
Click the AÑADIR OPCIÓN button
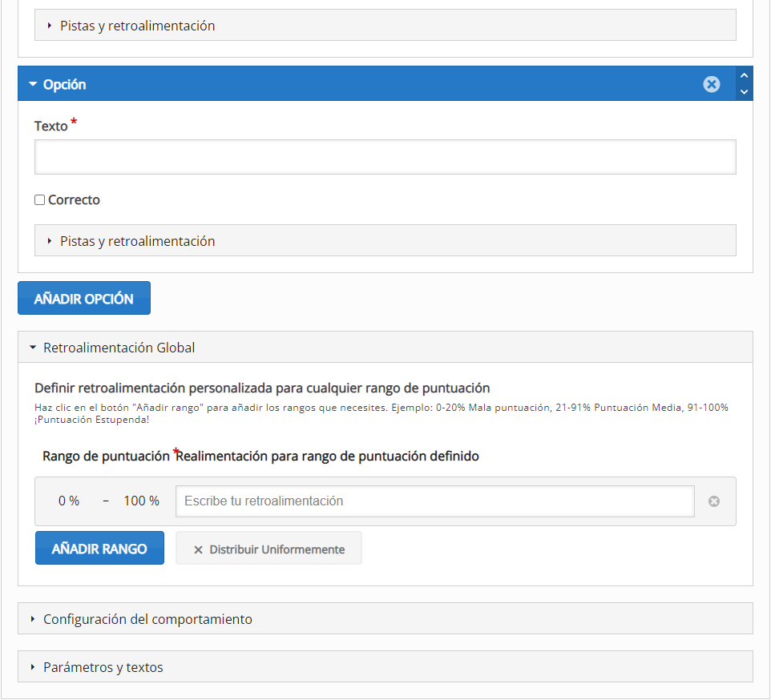84,298
